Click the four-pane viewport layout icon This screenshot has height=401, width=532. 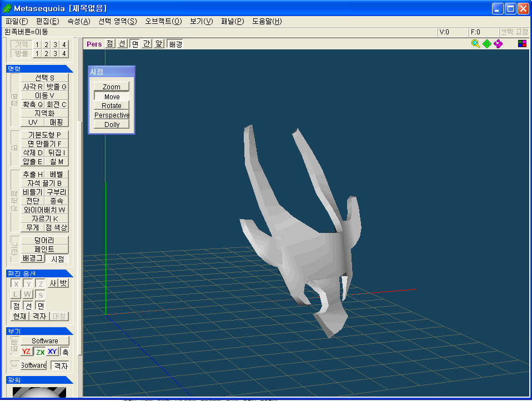coord(522,44)
